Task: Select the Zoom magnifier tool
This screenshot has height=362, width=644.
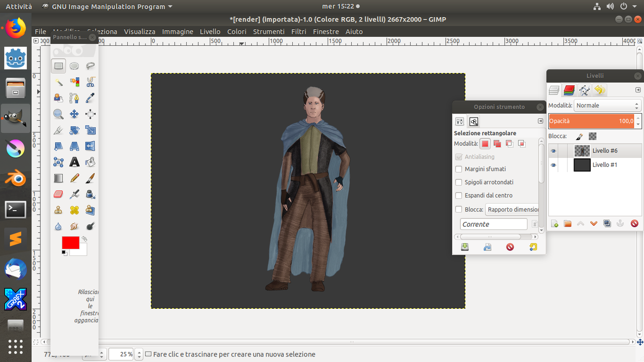Action: click(x=59, y=114)
